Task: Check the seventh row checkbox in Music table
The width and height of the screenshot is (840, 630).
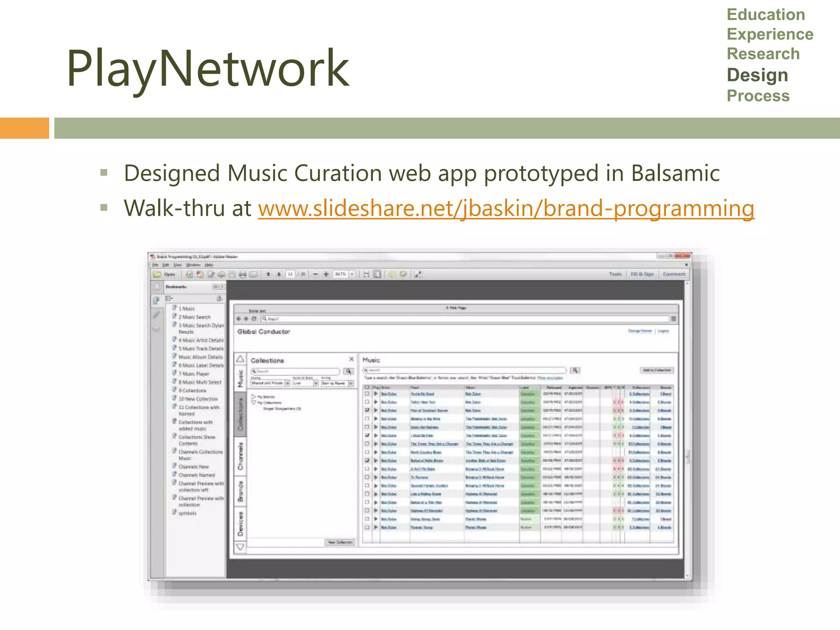Action: coord(367,444)
